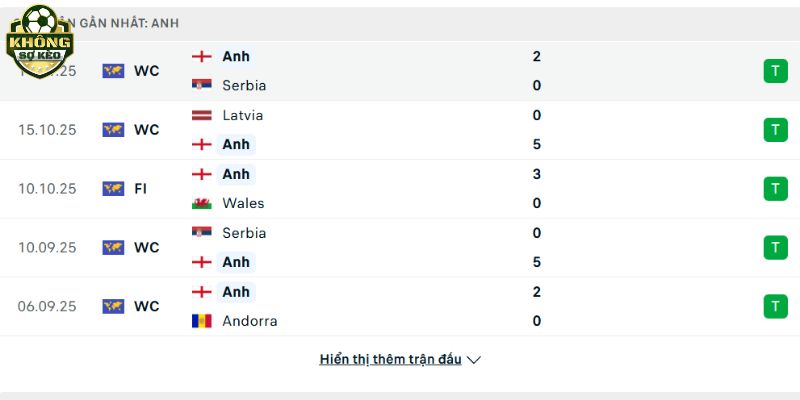Image resolution: width=800 pixels, height=400 pixels.
Task: Click the green T badge for Wales match
Action: point(775,189)
